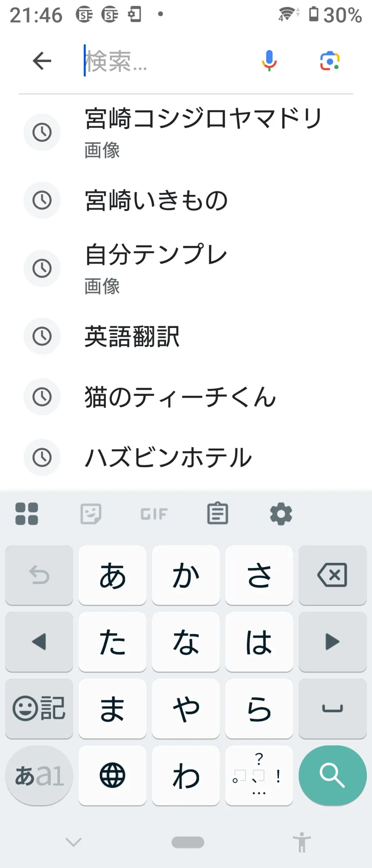372x868 pixels.
Task: Open keyboard four-squares menu icon
Action: pyautogui.click(x=27, y=514)
